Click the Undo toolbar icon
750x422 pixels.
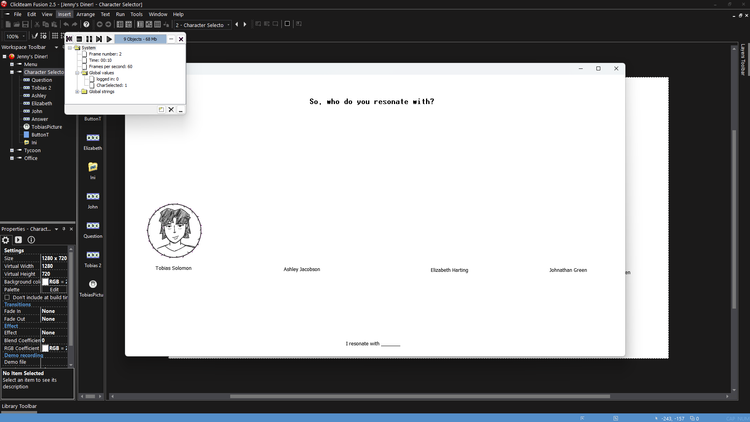(66, 24)
